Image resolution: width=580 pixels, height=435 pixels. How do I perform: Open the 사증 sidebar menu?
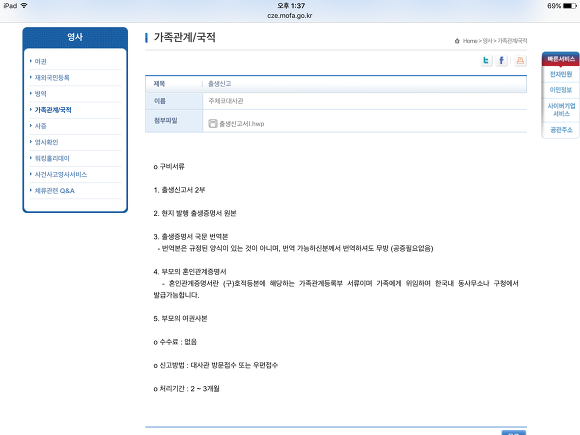[40, 126]
